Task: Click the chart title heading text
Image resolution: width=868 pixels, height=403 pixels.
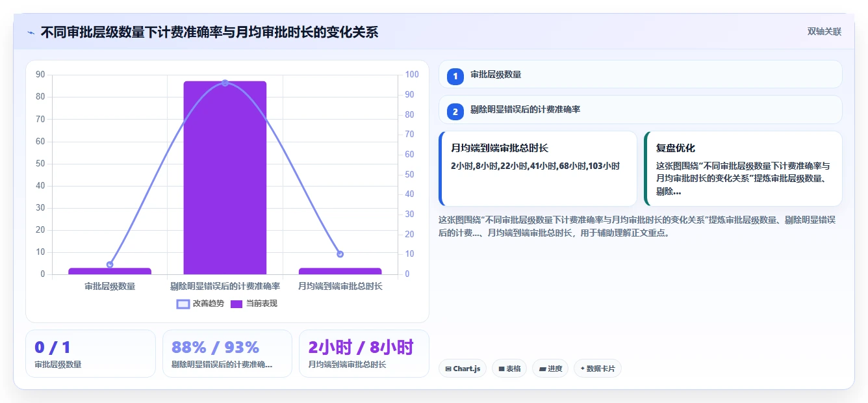Action: tap(209, 32)
